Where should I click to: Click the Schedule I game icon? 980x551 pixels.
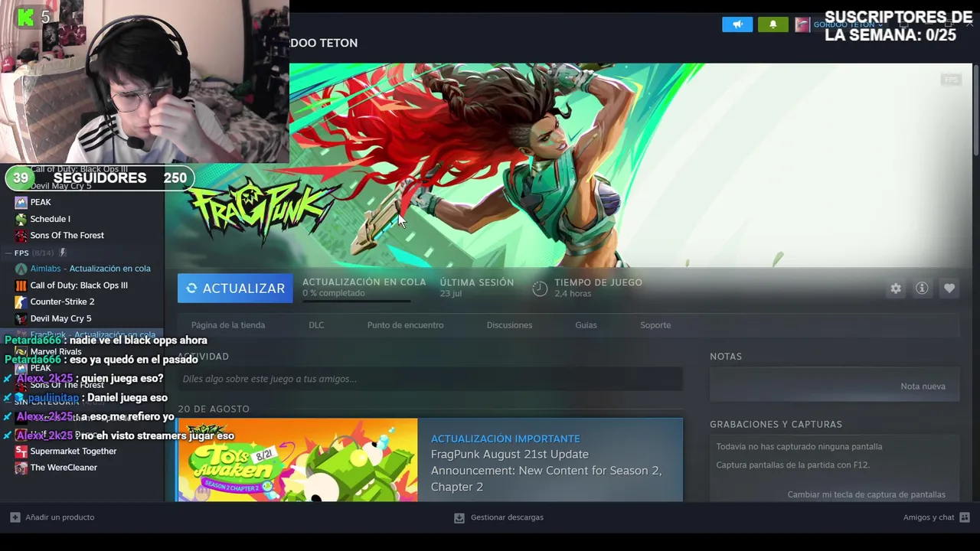point(21,219)
